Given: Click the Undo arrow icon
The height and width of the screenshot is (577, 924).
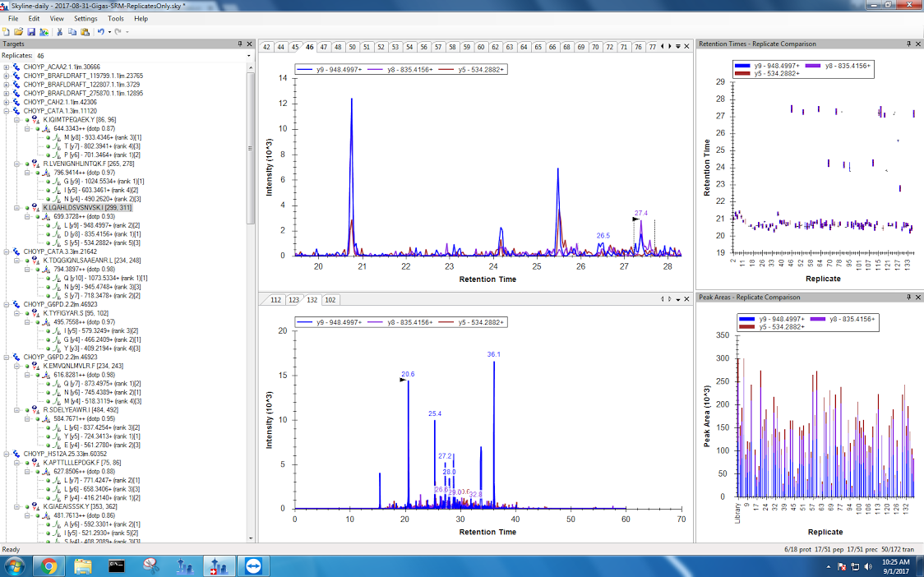Looking at the screenshot, I should click(x=100, y=31).
